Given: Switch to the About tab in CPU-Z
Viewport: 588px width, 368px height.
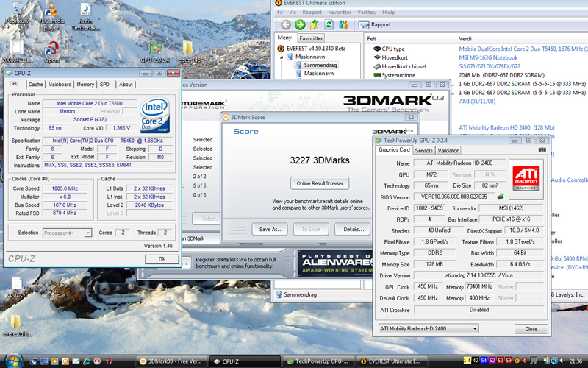Looking at the screenshot, I should click(126, 85).
